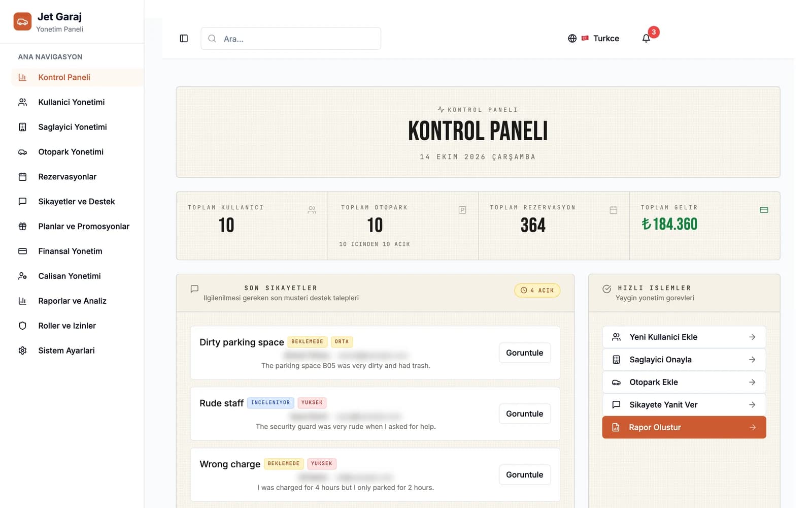The image size is (812, 508).
Task: Click the ₺184.360 revenue value
Action: (x=669, y=224)
